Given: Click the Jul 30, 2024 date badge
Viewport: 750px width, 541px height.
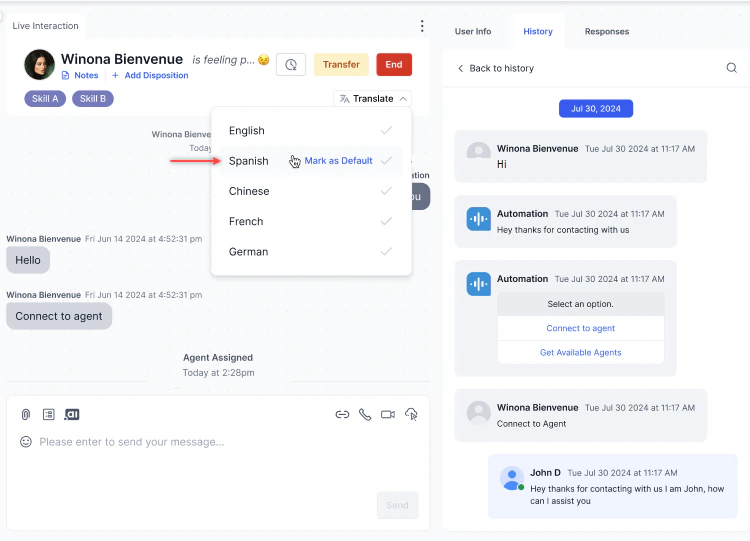Looking at the screenshot, I should 596,109.
